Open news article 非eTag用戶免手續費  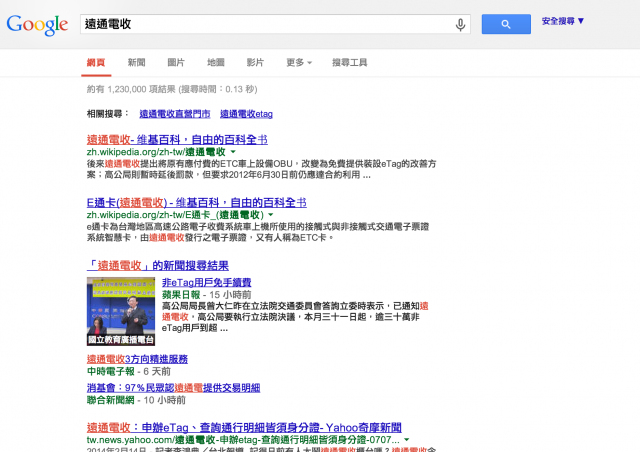[x=207, y=283]
